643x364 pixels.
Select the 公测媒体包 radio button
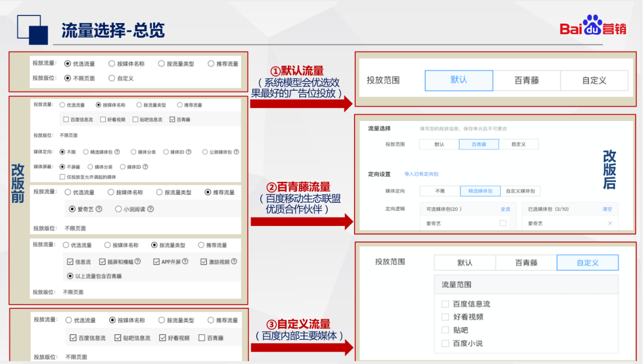pyautogui.click(x=205, y=152)
